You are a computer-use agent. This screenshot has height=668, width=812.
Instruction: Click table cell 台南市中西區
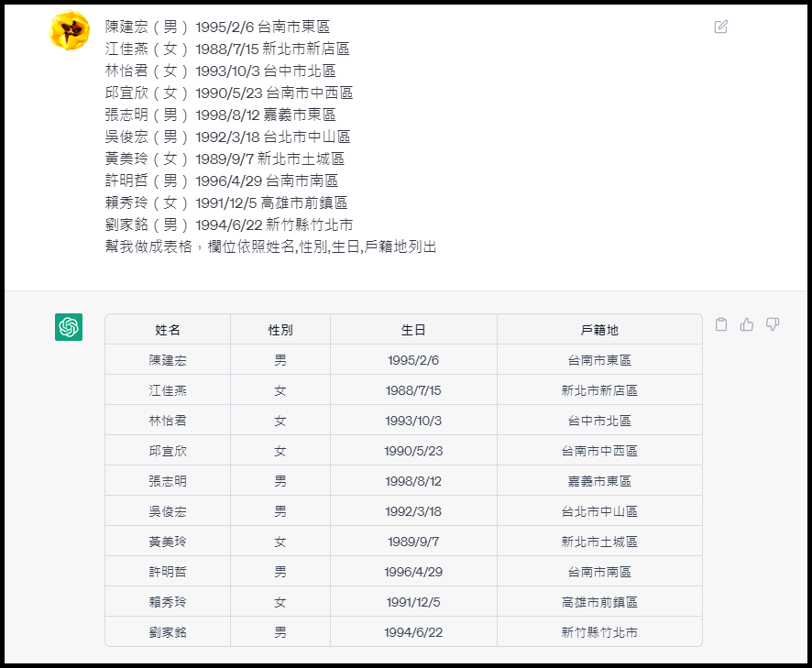599,451
